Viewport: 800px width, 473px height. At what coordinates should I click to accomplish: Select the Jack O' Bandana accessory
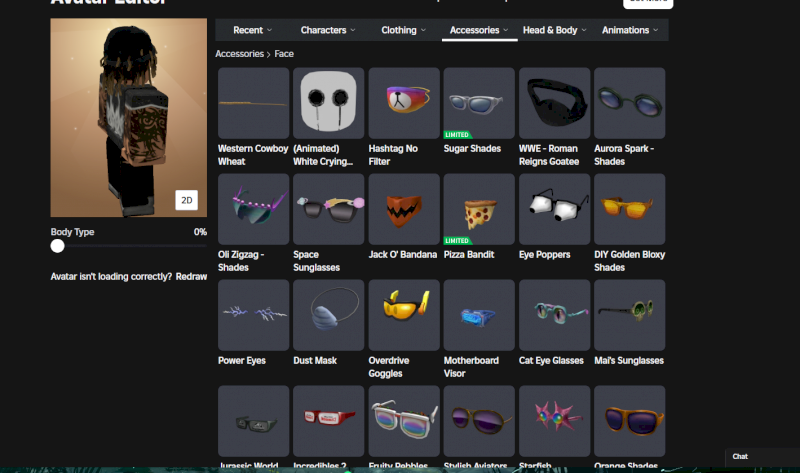click(404, 209)
